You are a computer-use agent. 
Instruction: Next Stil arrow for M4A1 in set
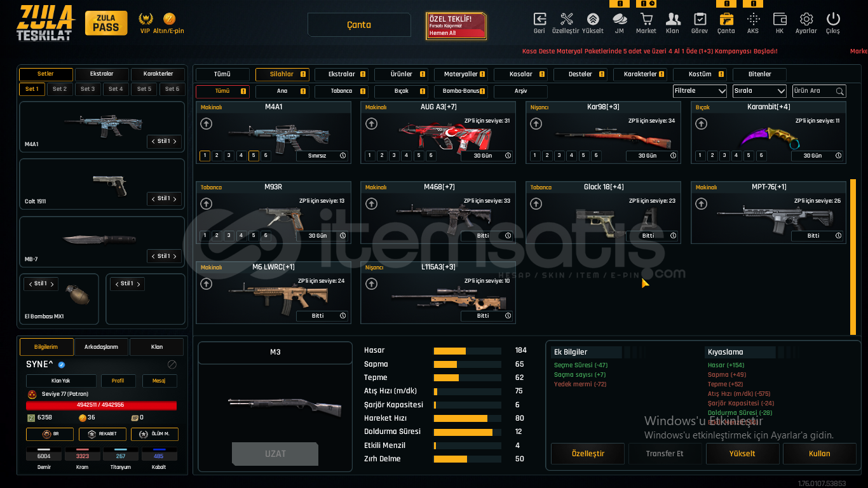[175, 141]
